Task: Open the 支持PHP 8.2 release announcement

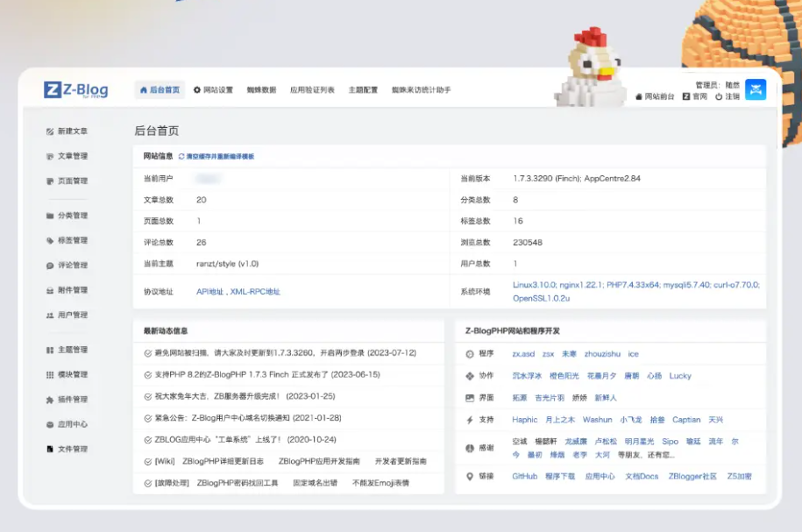Action: pos(267,374)
